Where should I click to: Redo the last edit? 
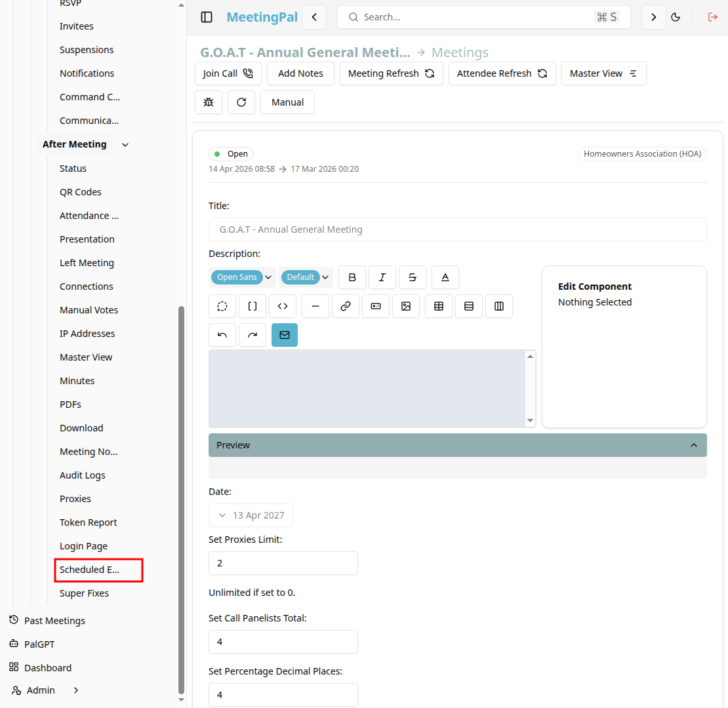253,335
